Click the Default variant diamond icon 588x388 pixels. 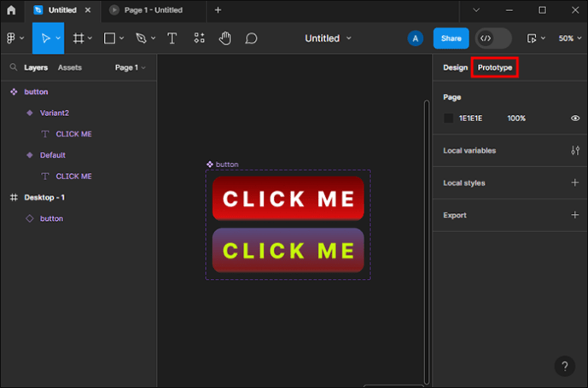pyautogui.click(x=30, y=155)
